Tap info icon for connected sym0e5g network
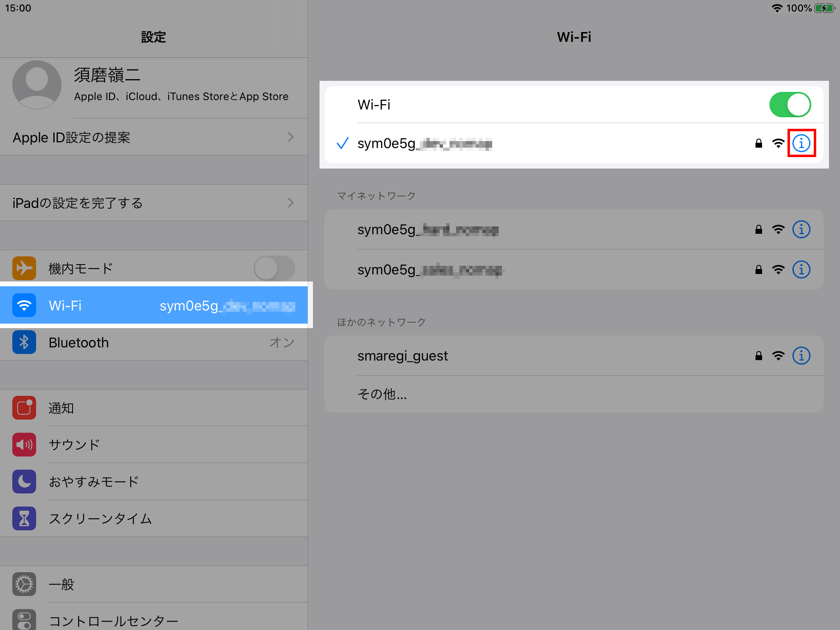Image resolution: width=840 pixels, height=630 pixels. point(801,143)
